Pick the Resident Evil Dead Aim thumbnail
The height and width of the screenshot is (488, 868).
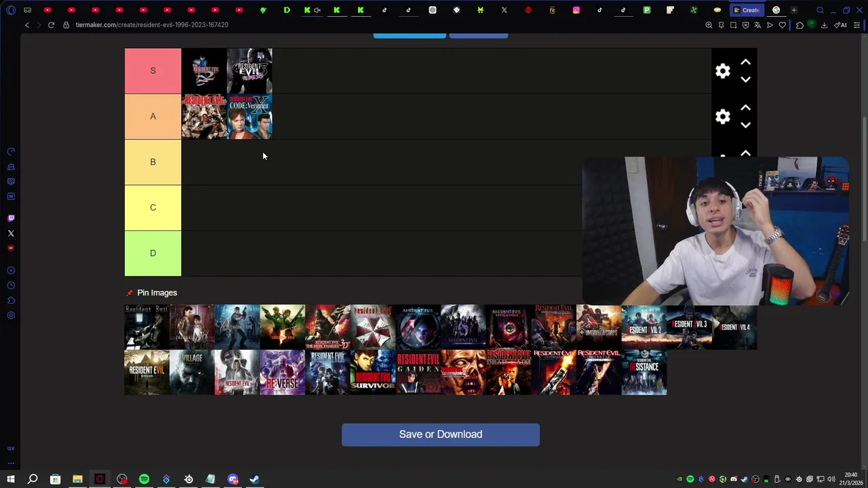(x=509, y=372)
